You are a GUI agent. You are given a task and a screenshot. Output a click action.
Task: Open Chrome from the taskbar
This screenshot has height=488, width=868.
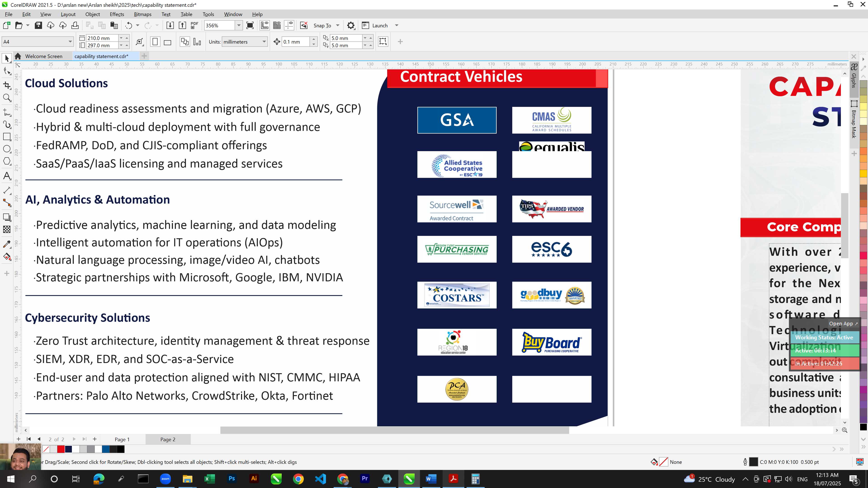pos(298,479)
